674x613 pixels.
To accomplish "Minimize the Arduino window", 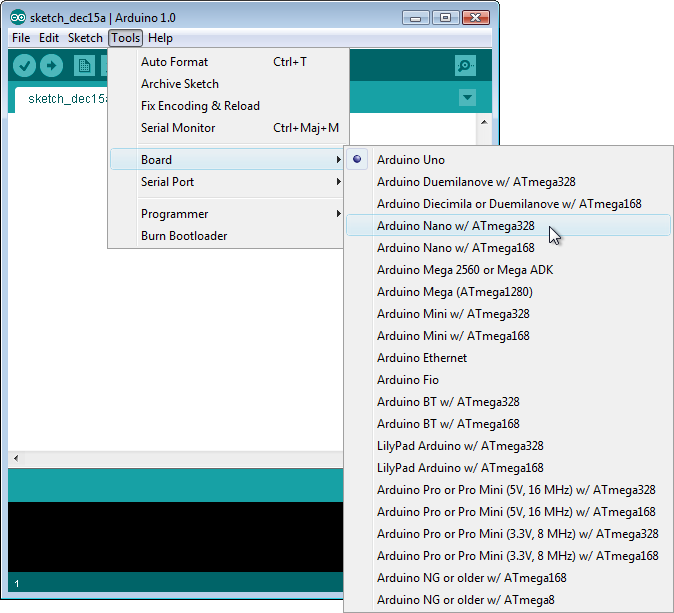I will pyautogui.click(x=415, y=18).
